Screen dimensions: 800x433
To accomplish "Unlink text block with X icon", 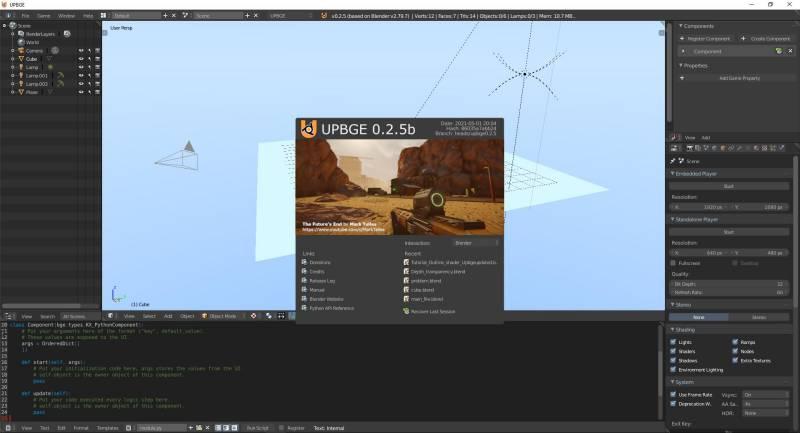I will click(x=207, y=428).
